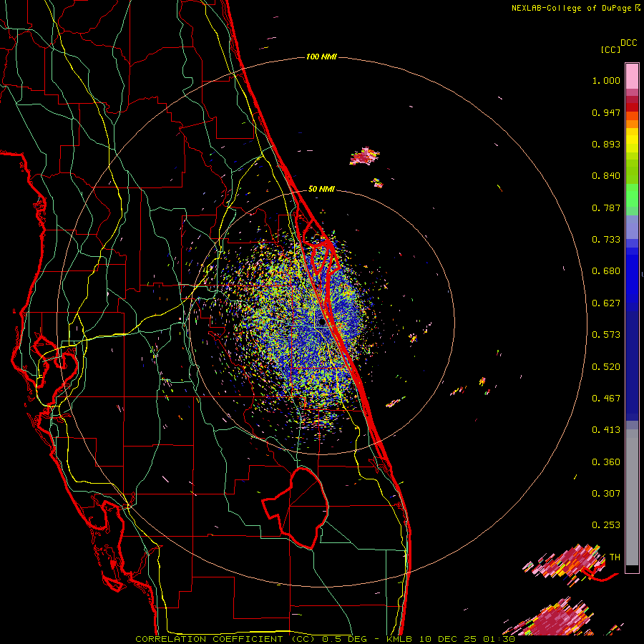Click the "CORRELATION COEFFICIENT (CC)" footer title
This screenshot has height=644, width=644.
(x=225, y=639)
